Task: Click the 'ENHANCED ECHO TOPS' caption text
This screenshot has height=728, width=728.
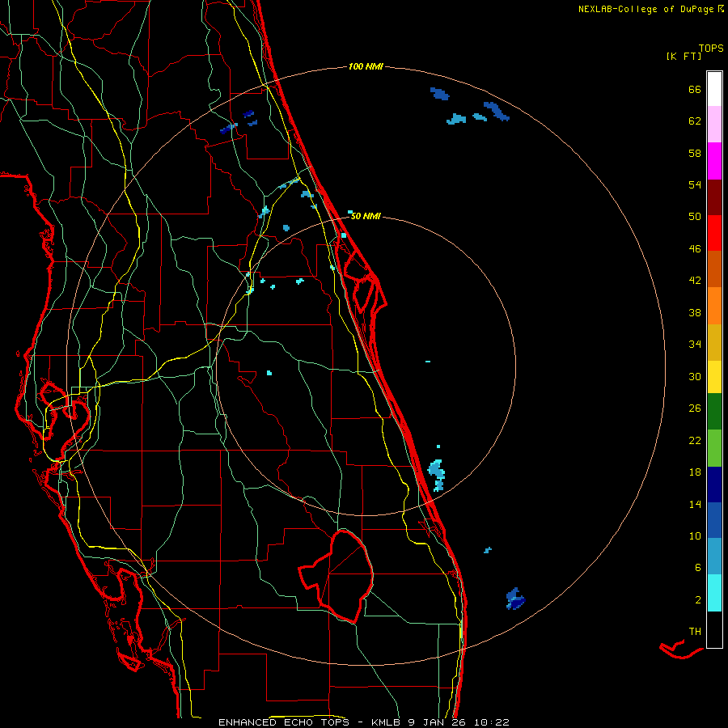Action: click(x=287, y=722)
